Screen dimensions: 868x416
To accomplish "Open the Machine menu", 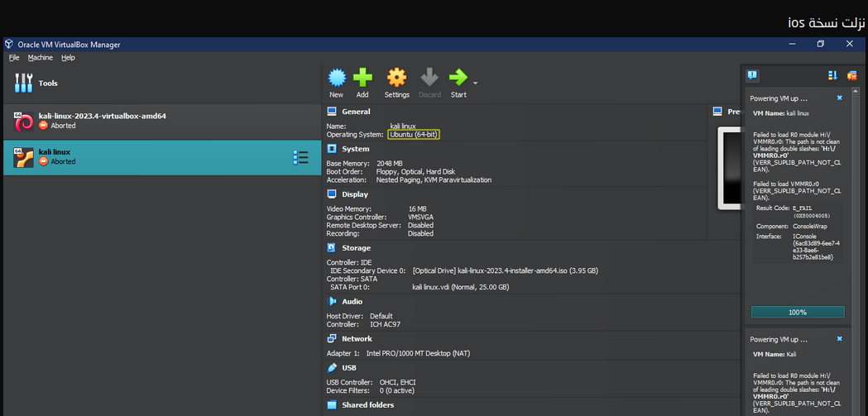I will coord(41,58).
